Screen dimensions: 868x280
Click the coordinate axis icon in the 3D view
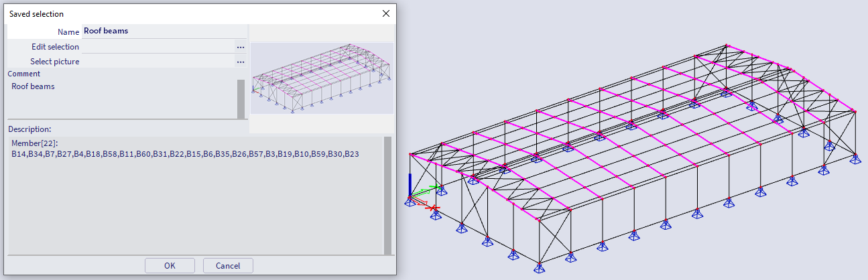click(424, 193)
